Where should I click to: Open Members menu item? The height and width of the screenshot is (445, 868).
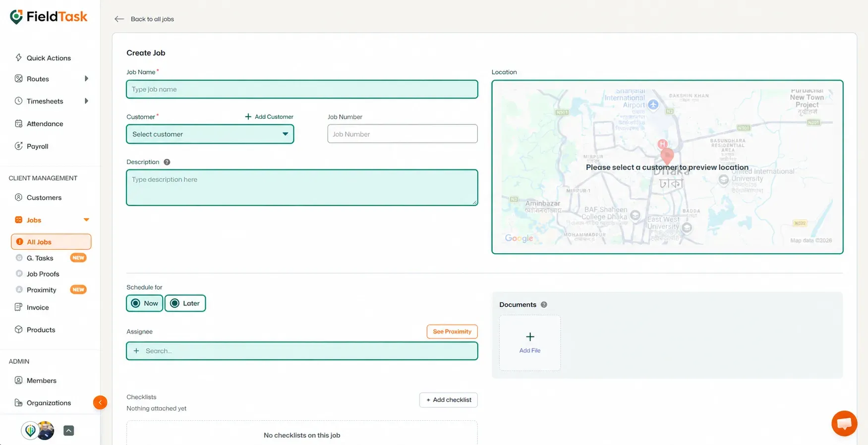[x=42, y=381]
